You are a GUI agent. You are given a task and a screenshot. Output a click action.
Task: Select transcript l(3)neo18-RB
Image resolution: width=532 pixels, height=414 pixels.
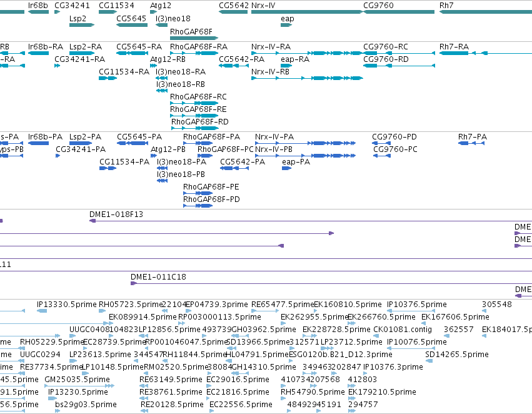(x=181, y=84)
